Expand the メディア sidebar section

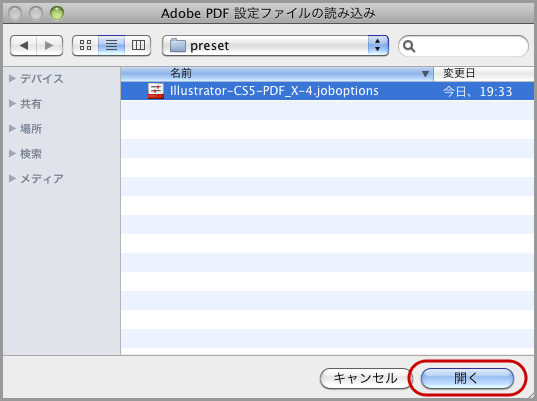tap(12, 178)
